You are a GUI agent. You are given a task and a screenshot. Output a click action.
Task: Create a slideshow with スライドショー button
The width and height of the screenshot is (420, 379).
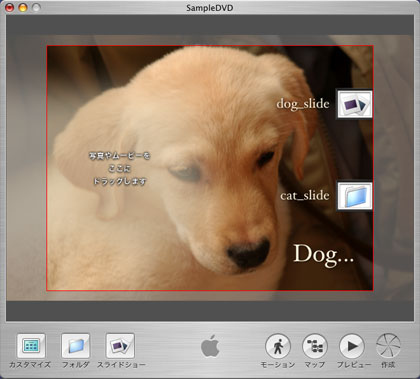(x=120, y=346)
